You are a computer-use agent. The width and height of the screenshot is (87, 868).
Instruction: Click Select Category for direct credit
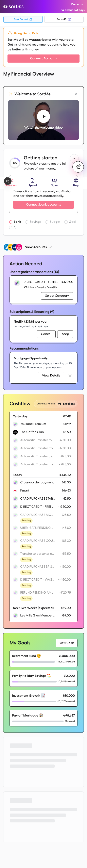57,295
